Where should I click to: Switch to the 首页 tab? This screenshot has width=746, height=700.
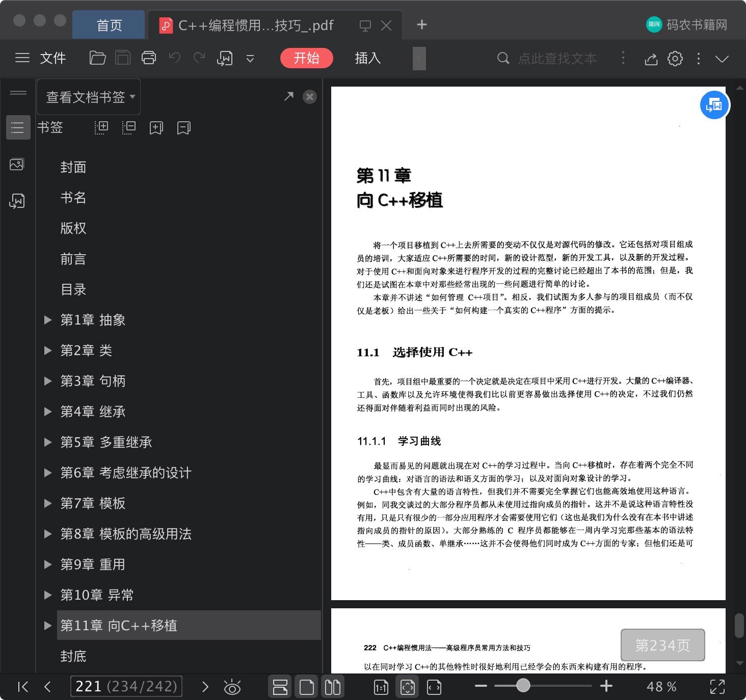(x=109, y=25)
